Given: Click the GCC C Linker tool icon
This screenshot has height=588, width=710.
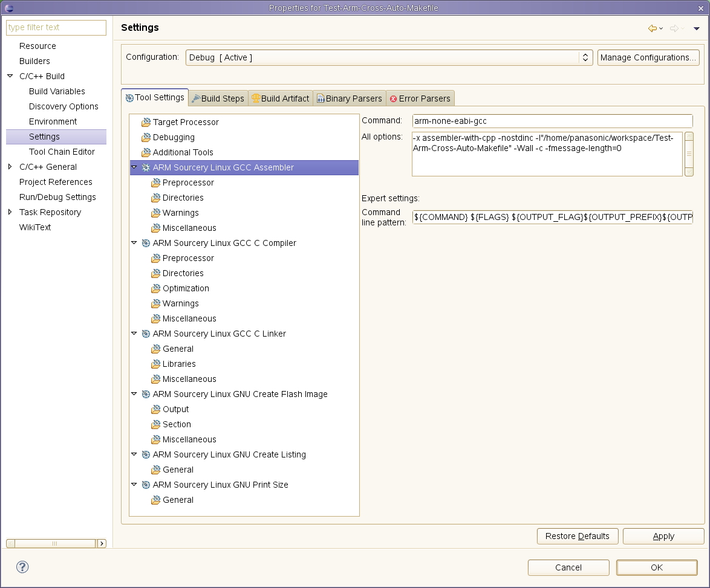Looking at the screenshot, I should tap(146, 334).
